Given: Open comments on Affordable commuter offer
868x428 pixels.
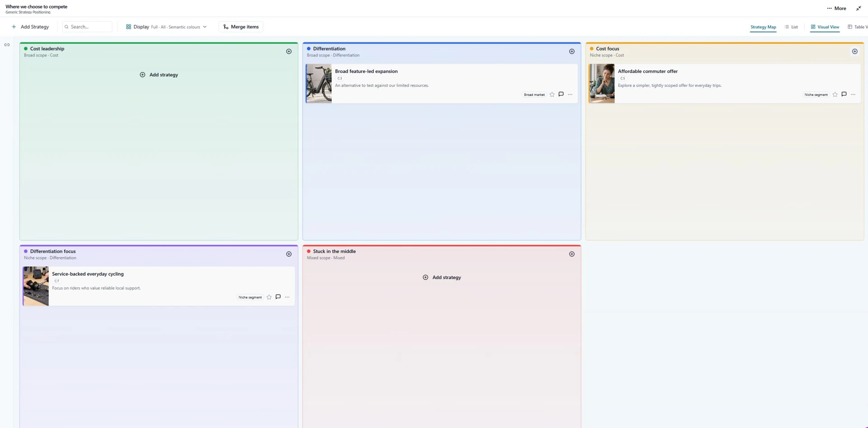Looking at the screenshot, I should (844, 94).
